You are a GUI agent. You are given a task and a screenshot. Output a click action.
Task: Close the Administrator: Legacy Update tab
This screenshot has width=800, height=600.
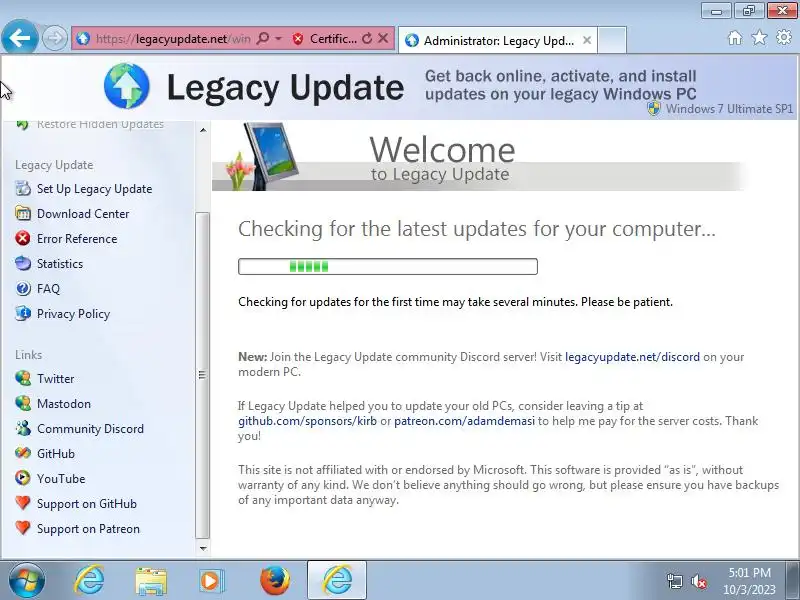(x=587, y=40)
